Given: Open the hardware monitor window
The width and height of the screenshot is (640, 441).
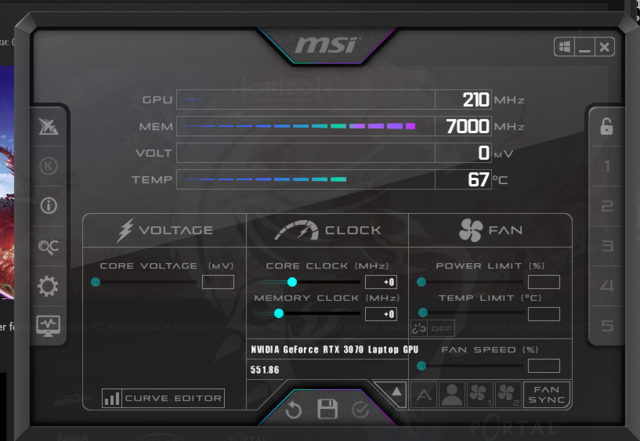Looking at the screenshot, I should click(47, 325).
